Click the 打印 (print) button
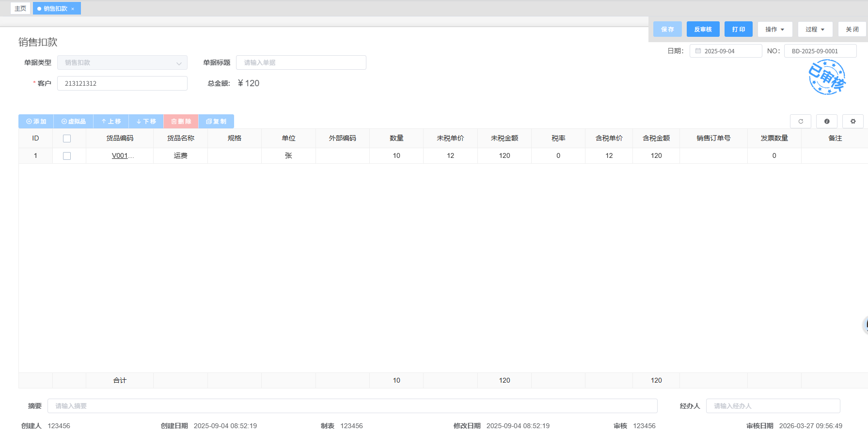 click(x=738, y=30)
